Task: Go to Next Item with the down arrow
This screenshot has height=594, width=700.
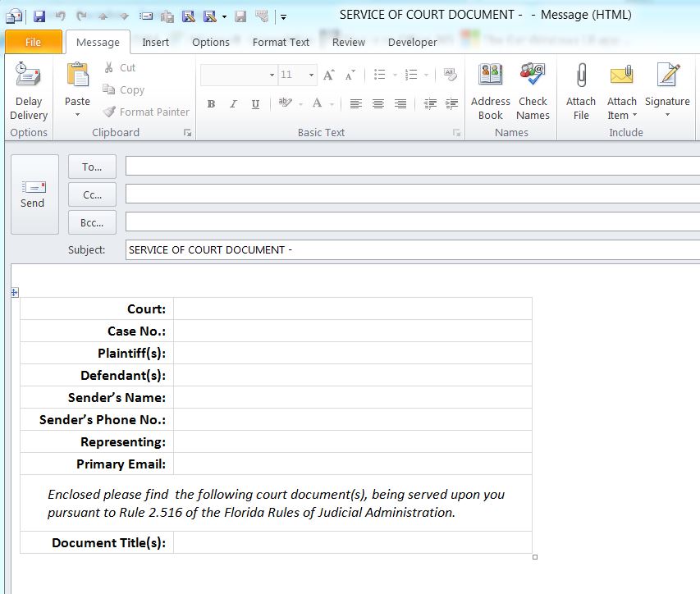Action: click(x=124, y=16)
